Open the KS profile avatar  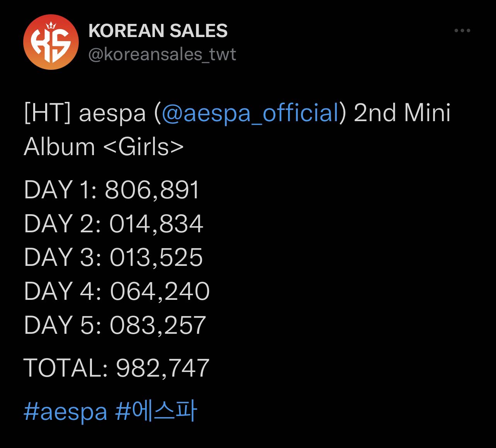coord(51,42)
